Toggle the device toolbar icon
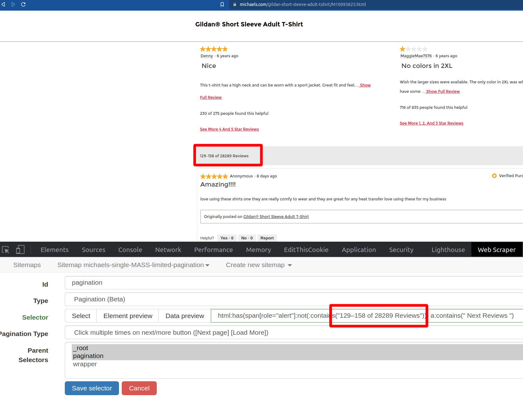This screenshot has height=420, width=523. pyautogui.click(x=20, y=250)
